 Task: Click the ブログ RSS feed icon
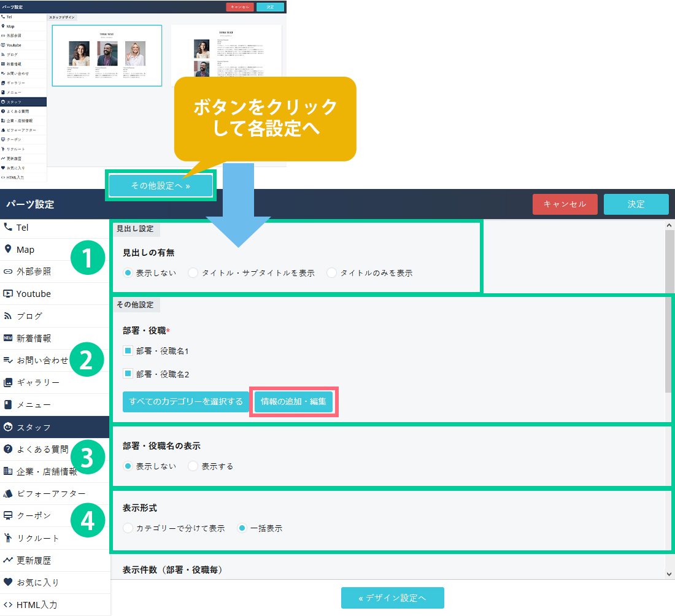pyautogui.click(x=8, y=316)
